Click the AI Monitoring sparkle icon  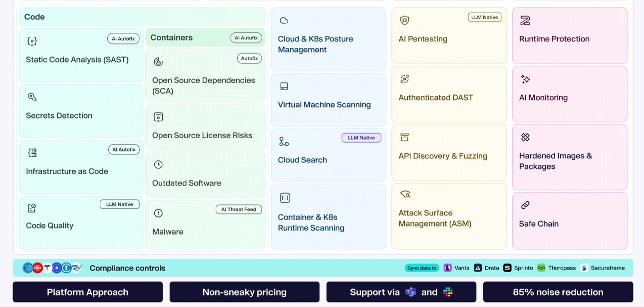tap(525, 79)
